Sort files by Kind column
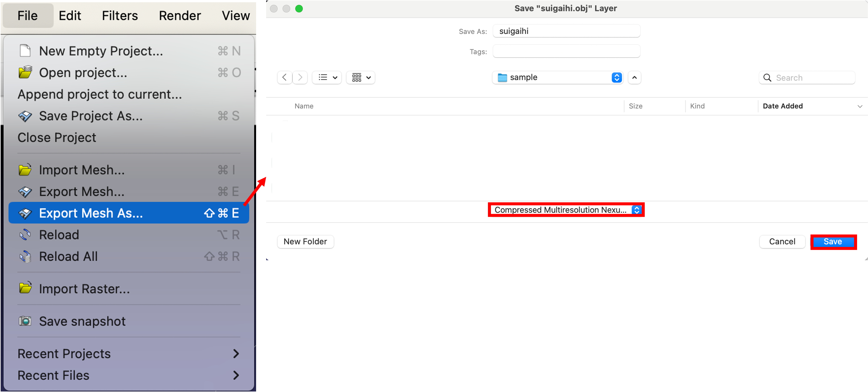Image resolution: width=868 pixels, height=392 pixels. pyautogui.click(x=697, y=106)
